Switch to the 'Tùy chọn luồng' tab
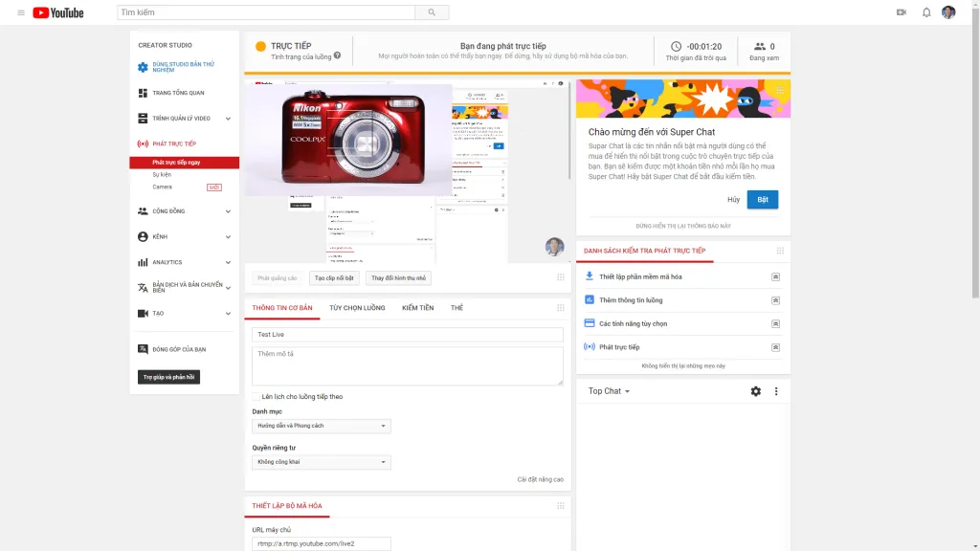The image size is (980, 551). tap(357, 308)
